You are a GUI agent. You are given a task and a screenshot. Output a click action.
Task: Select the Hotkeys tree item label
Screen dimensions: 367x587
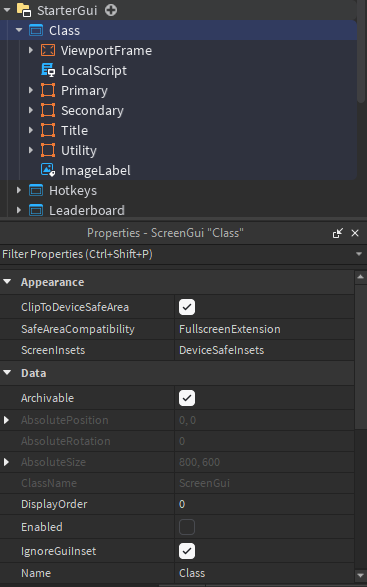(x=73, y=190)
